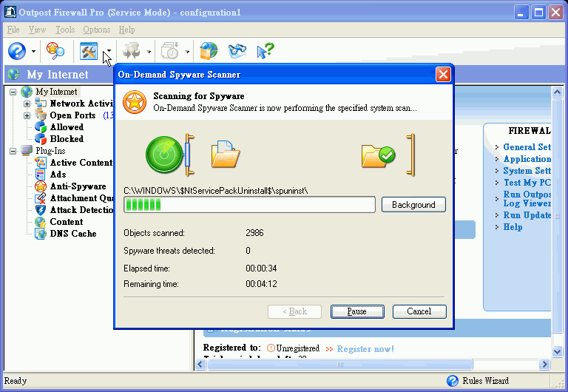The image size is (568, 392).
Task: Close the On-Demand Spyware Scanner dialog
Action: click(443, 75)
